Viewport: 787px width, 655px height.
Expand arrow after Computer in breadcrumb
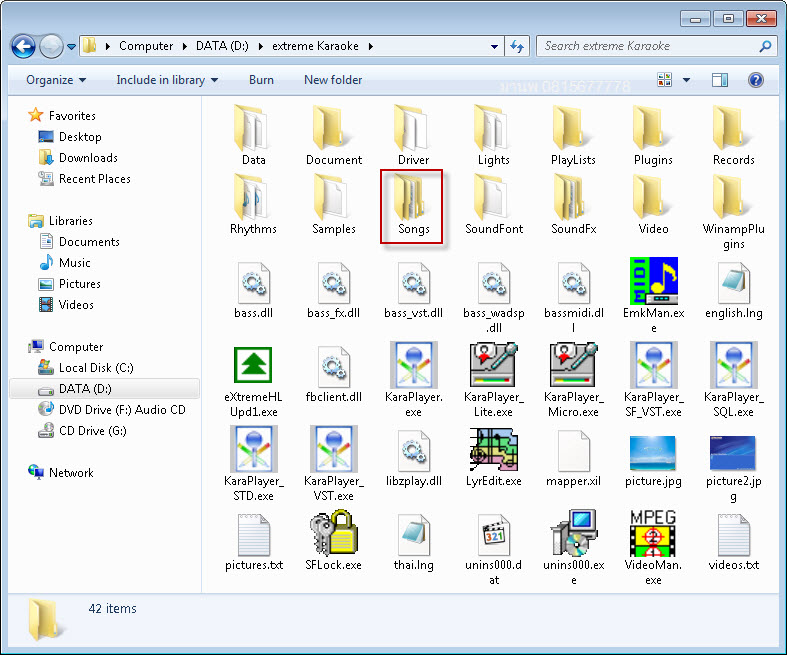185,46
